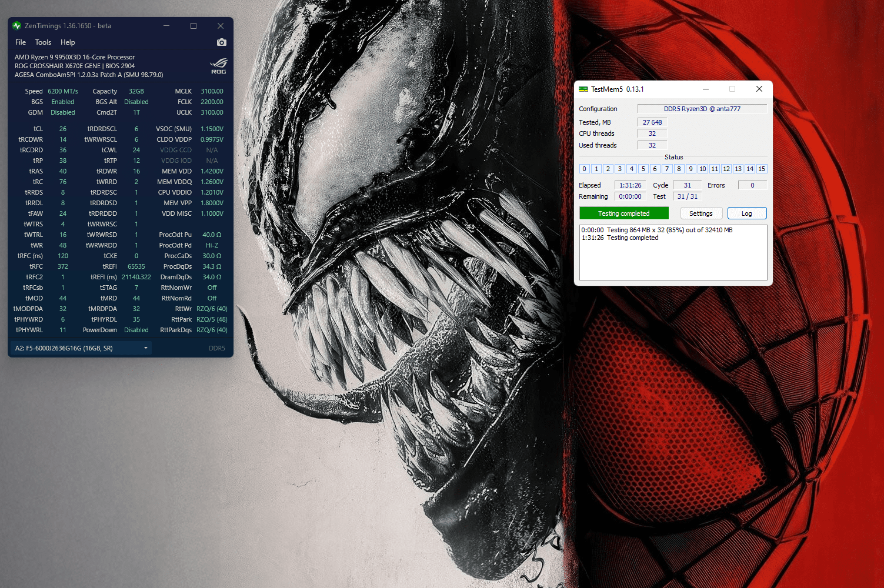Click the tRFC value 372
The width and height of the screenshot is (884, 588).
pyautogui.click(x=63, y=266)
